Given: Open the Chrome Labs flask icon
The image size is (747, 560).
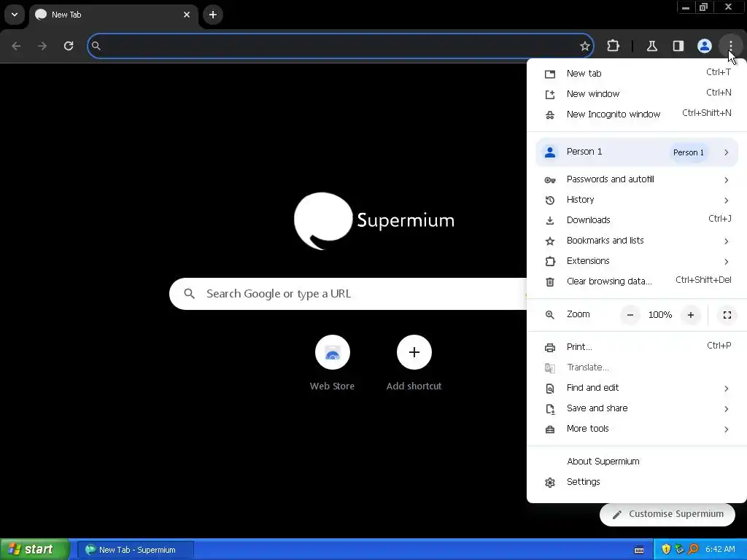Looking at the screenshot, I should coord(651,46).
